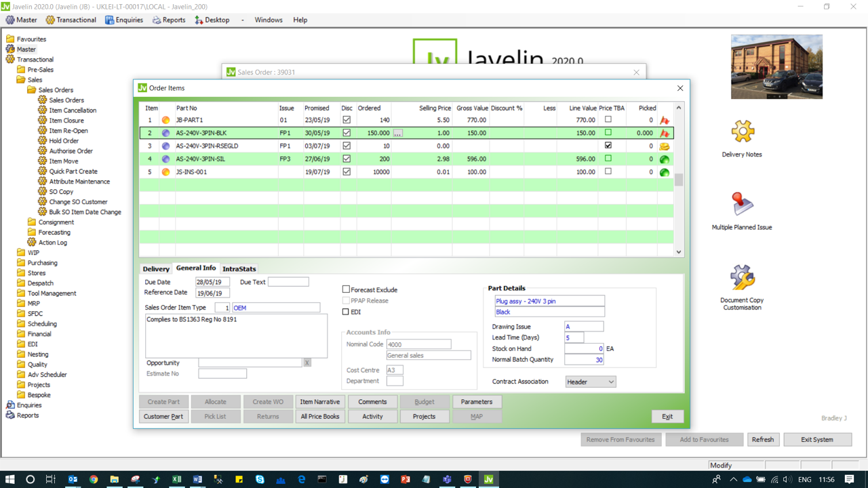Enable the Forecast Exclude checkbox
This screenshot has height=488, width=868.
click(x=346, y=289)
